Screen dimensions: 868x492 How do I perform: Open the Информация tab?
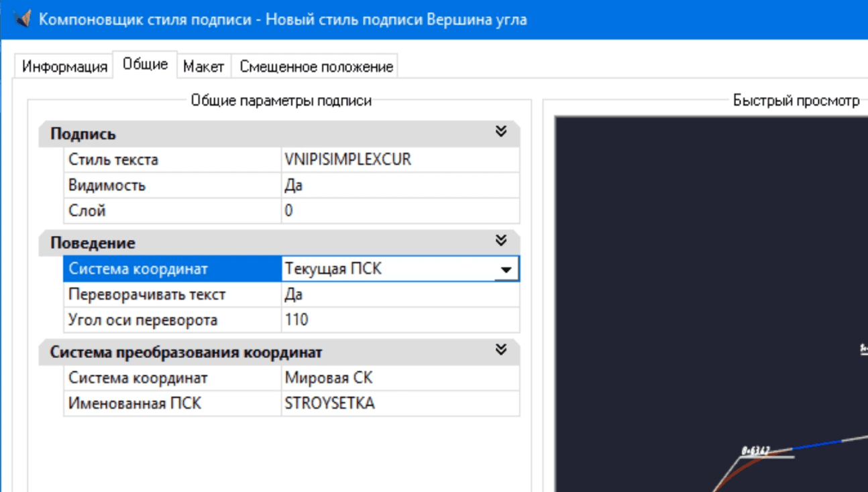[x=66, y=66]
